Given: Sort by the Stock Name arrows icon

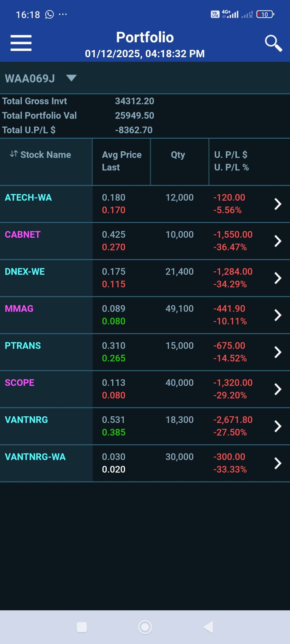Looking at the screenshot, I should (14, 154).
